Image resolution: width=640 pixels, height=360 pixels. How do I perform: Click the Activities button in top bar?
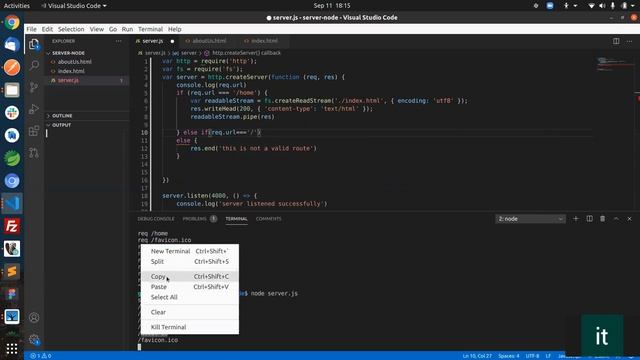pyautogui.click(x=17, y=6)
